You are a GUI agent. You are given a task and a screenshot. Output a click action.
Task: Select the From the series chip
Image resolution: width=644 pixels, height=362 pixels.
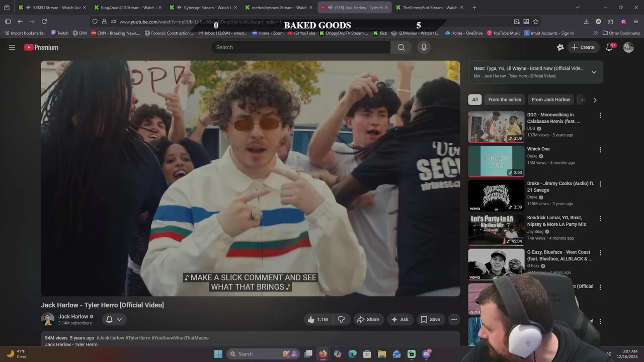pos(505,100)
